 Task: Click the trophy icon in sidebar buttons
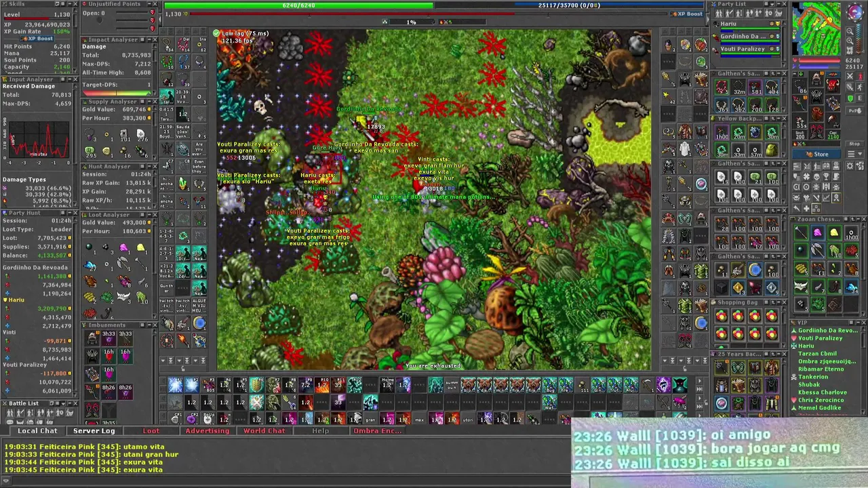(826, 177)
